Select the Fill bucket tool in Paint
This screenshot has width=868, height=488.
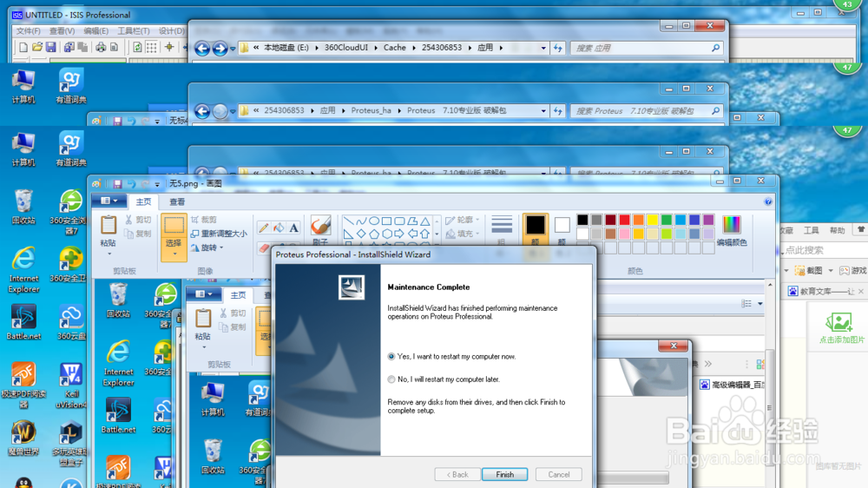[x=279, y=228]
